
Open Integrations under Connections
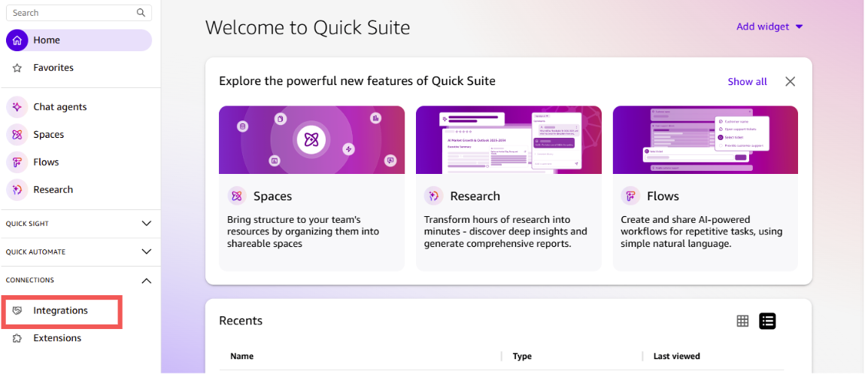coord(61,311)
